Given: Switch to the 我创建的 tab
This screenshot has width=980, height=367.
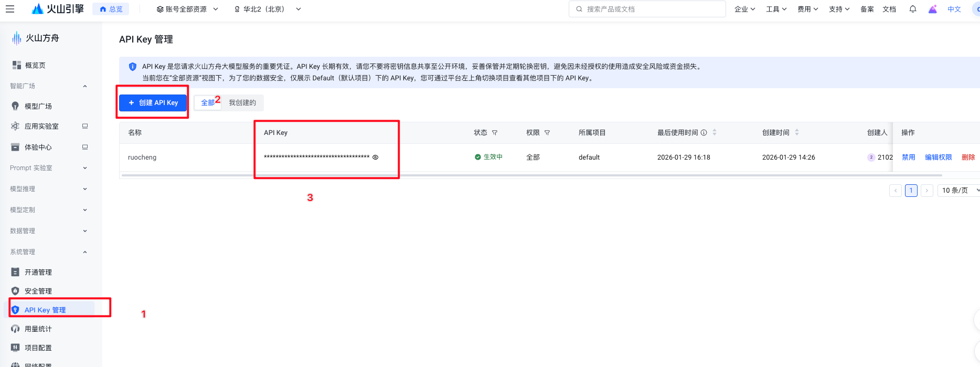Looking at the screenshot, I should point(242,103).
